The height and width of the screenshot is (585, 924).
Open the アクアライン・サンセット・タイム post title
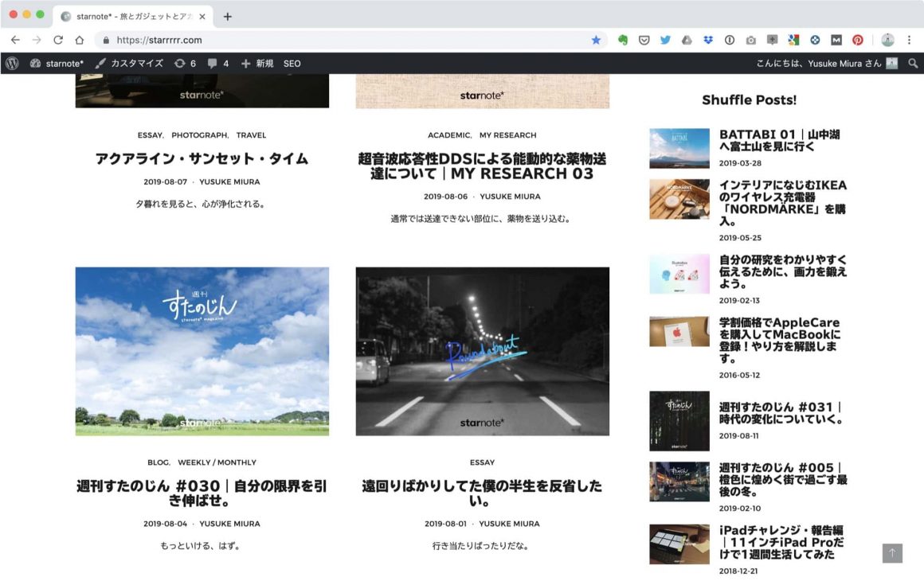[x=202, y=158]
